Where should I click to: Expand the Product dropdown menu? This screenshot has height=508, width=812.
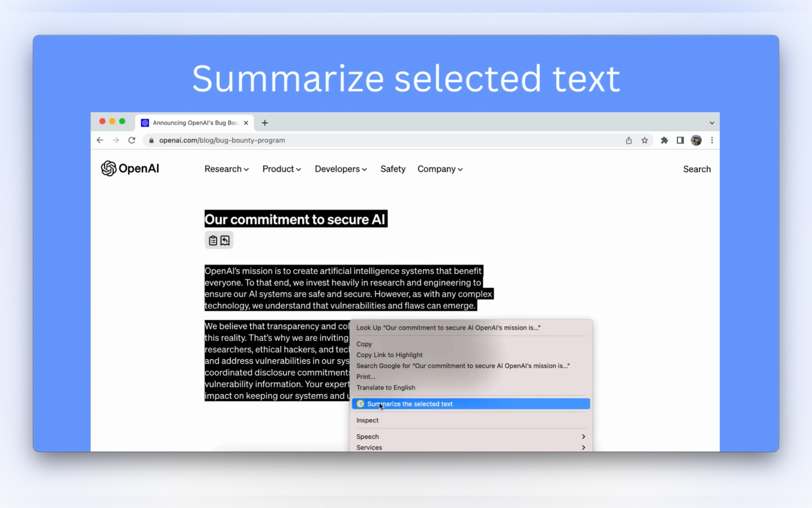tap(281, 169)
